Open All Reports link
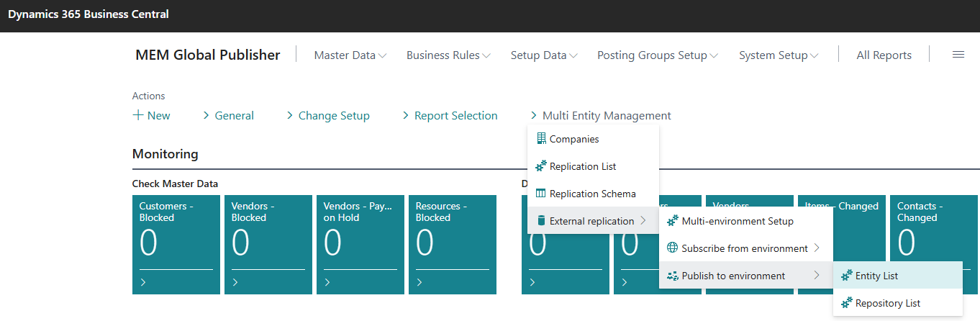The height and width of the screenshot is (321, 980). [x=884, y=55]
